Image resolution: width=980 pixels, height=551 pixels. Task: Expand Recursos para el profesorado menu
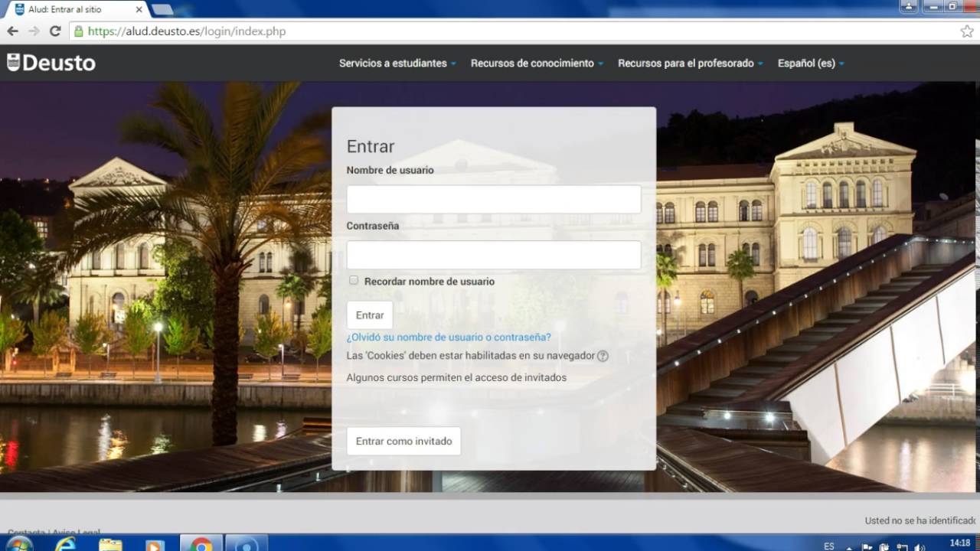click(691, 64)
